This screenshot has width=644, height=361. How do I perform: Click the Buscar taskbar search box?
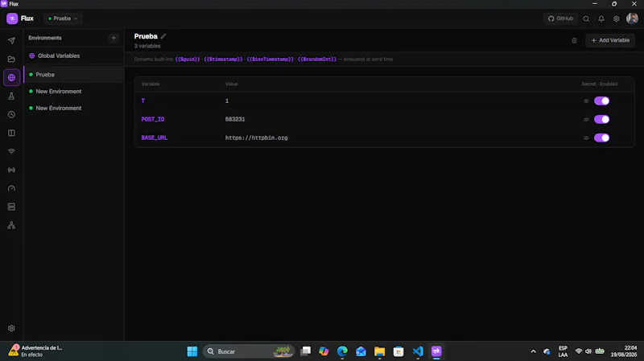[249, 351]
